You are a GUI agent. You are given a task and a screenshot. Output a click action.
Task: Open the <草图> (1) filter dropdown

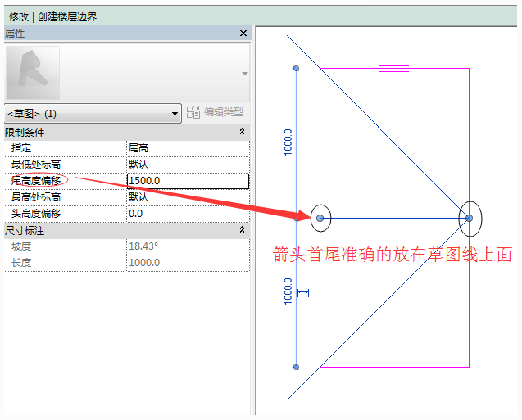tap(93, 114)
